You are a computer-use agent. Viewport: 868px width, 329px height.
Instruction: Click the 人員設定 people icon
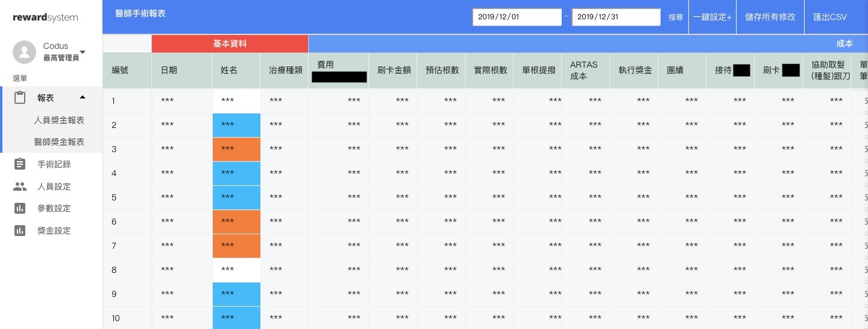19,187
